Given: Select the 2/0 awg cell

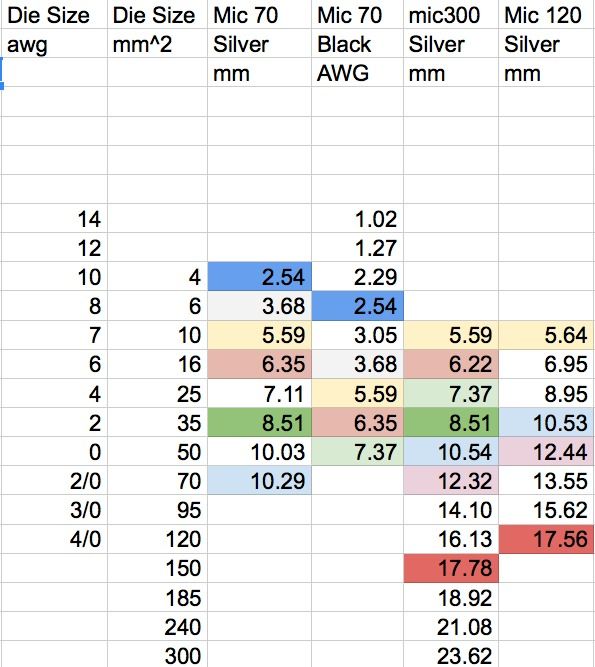Looking at the screenshot, I should point(54,481).
